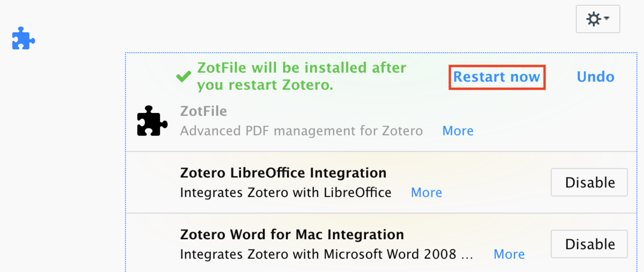This screenshot has width=644, height=272.
Task: Select the Zotero LibreOffice Integration title
Action: point(283,173)
